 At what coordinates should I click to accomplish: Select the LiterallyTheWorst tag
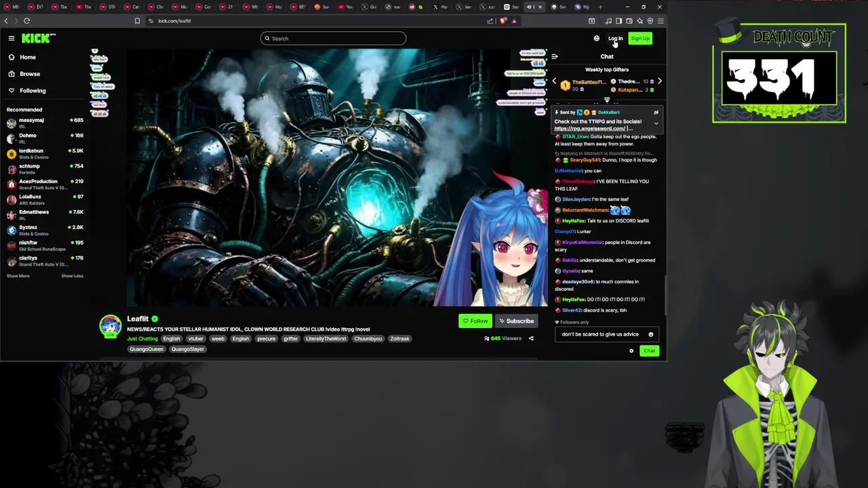[x=325, y=339]
